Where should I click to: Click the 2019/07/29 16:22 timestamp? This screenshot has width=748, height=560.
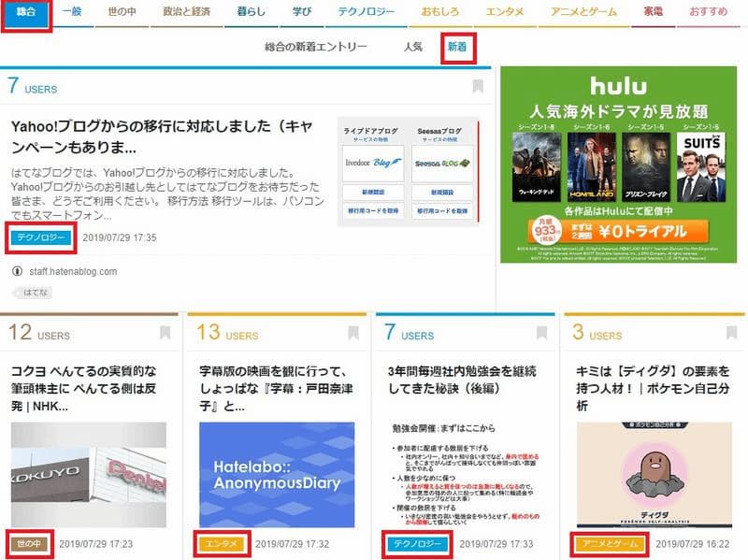[x=693, y=544]
